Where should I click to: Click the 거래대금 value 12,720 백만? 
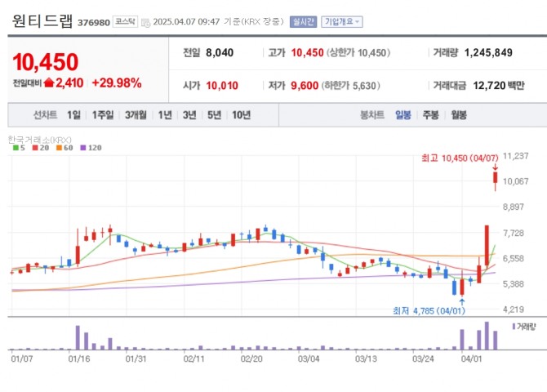[x=499, y=86]
